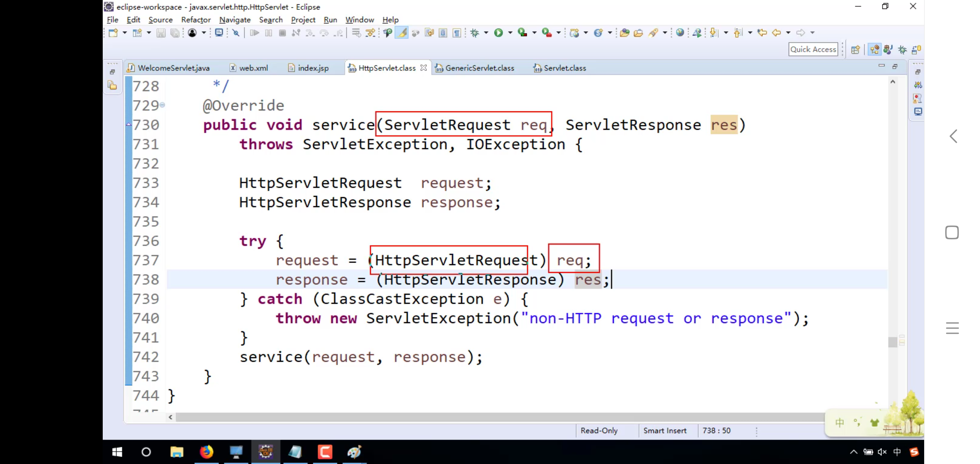
Task: Open the Console view icon in toolbar
Action: [219, 33]
